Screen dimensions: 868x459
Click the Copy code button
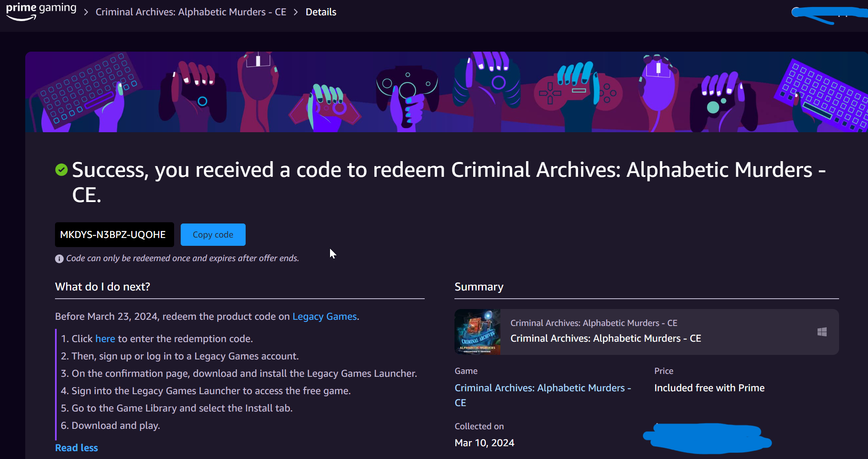213,235
